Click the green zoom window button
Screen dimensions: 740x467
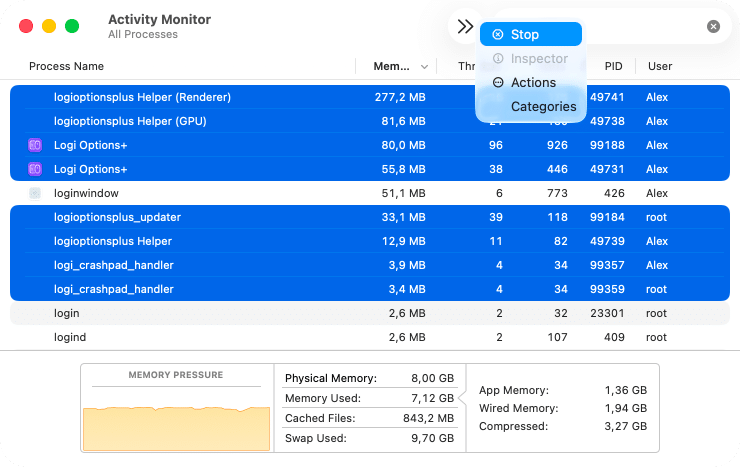tap(72, 27)
